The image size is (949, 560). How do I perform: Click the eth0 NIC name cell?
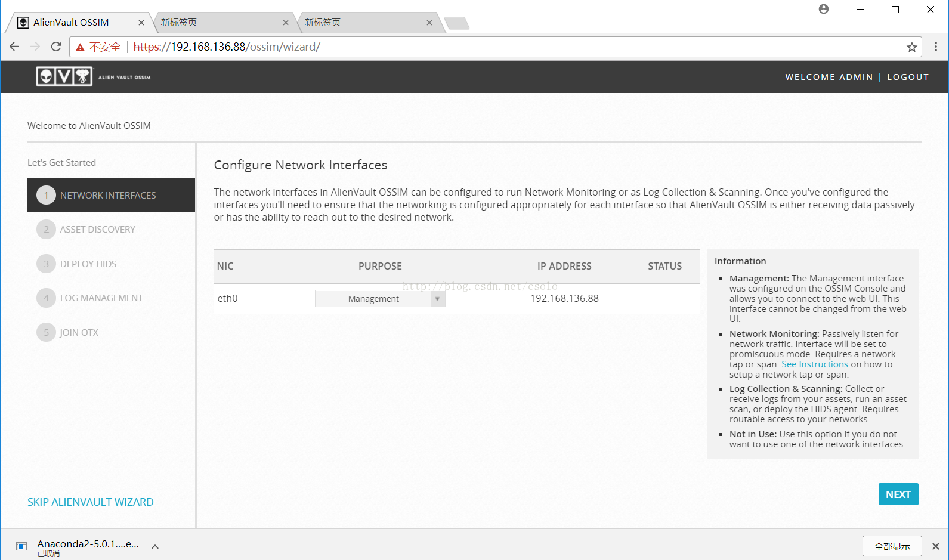point(227,298)
